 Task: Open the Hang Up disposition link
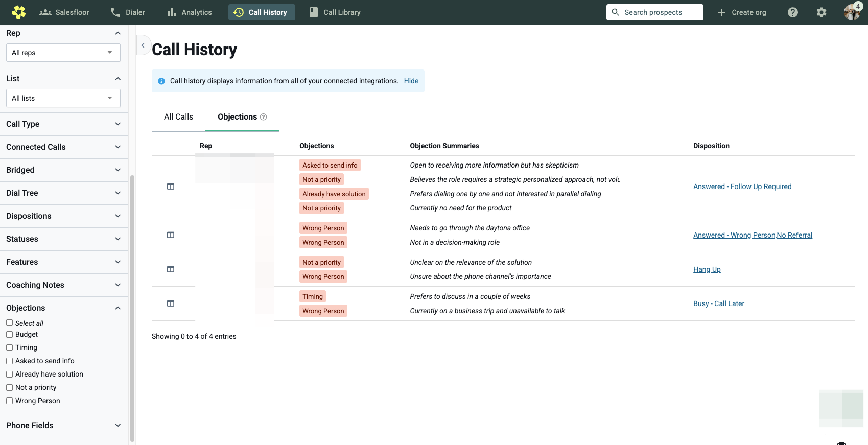click(707, 269)
